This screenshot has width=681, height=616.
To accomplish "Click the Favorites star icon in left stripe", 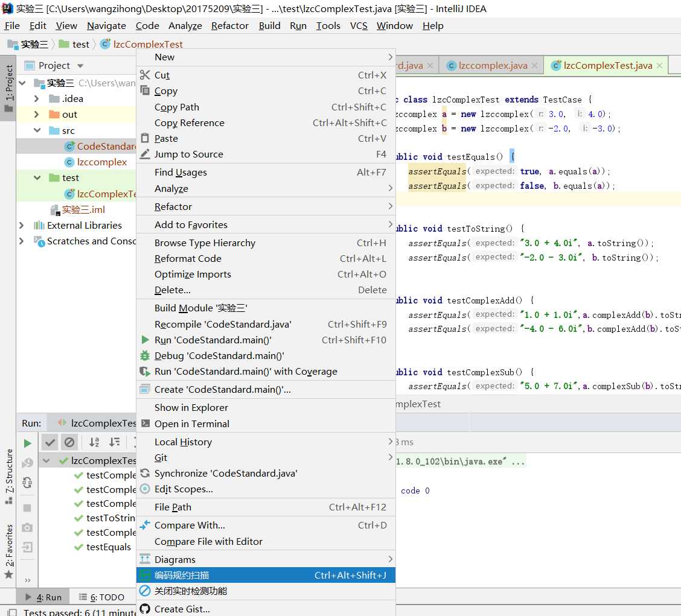I will click(x=8, y=575).
